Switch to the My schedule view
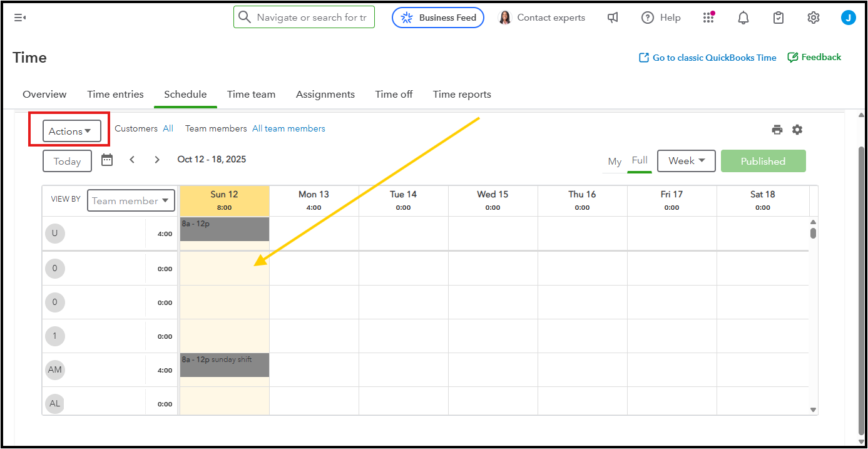The image size is (868, 449). pyautogui.click(x=615, y=162)
